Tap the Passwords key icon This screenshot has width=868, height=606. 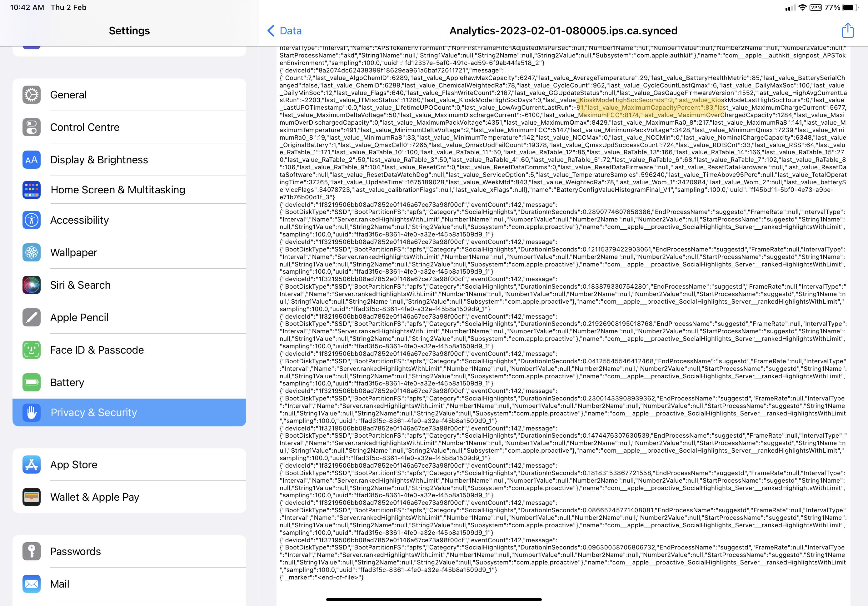31,552
